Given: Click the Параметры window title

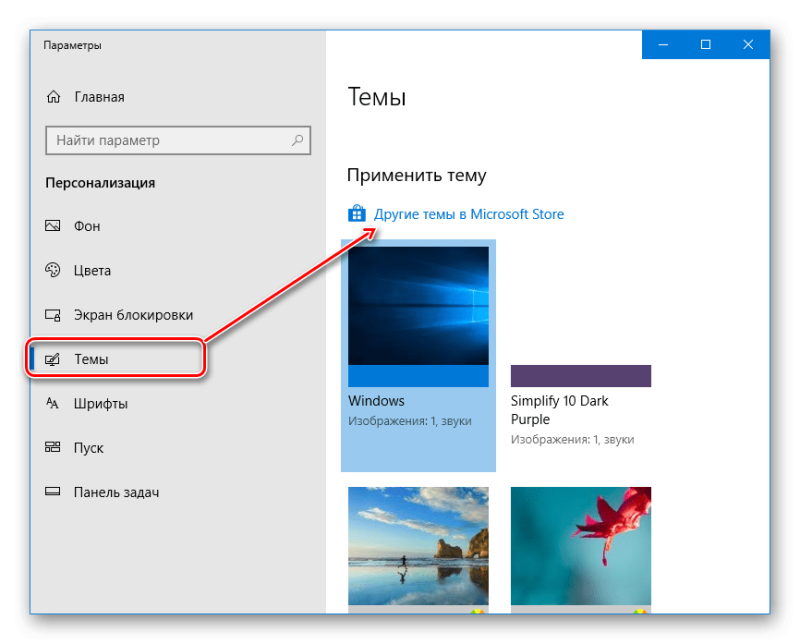Looking at the screenshot, I should 72,45.
